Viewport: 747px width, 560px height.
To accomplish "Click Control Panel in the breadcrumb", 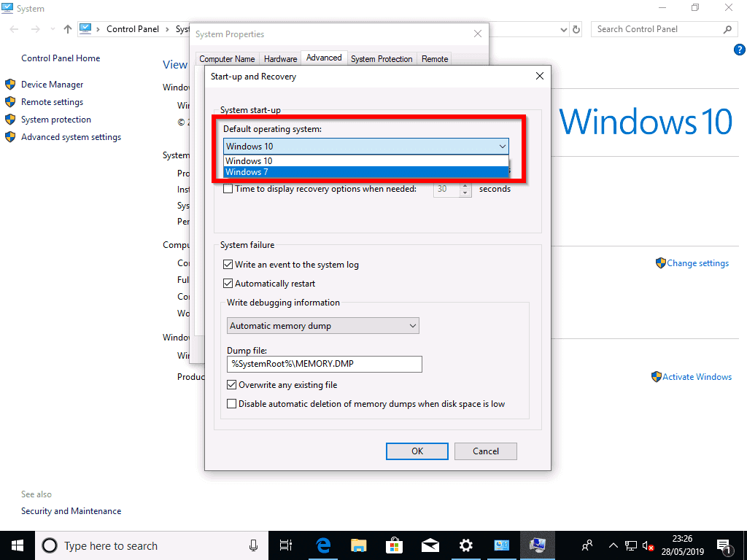I will (x=133, y=29).
